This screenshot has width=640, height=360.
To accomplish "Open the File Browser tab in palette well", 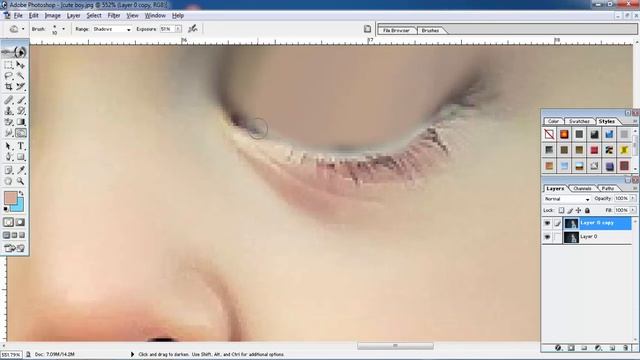I will (x=396, y=31).
